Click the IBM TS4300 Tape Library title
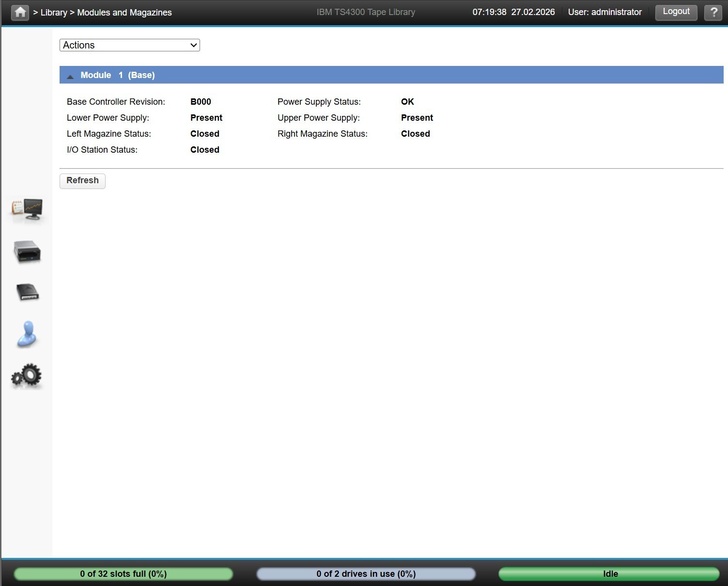The width and height of the screenshot is (728, 586). click(366, 12)
